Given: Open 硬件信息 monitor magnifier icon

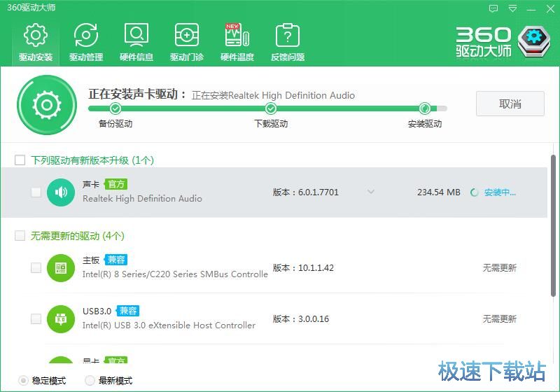Looking at the screenshot, I should (136, 35).
